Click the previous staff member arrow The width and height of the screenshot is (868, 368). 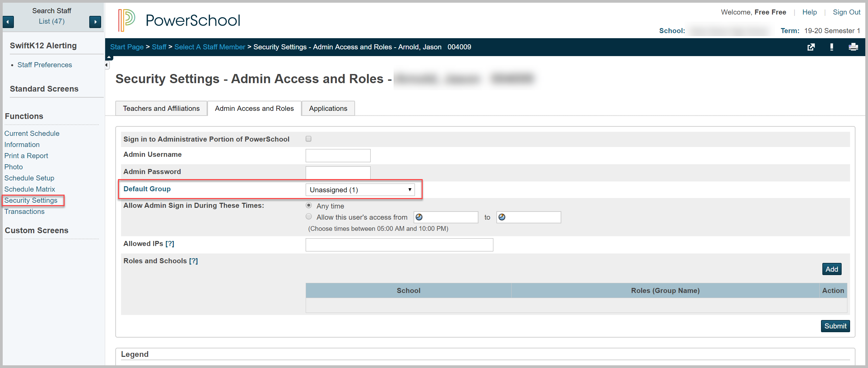point(8,22)
